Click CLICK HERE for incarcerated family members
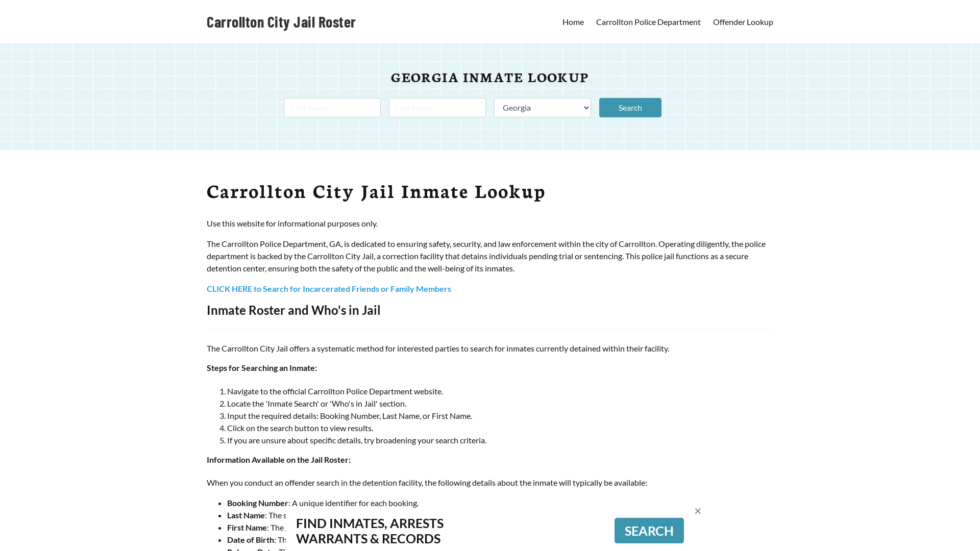Image resolution: width=980 pixels, height=551 pixels. 329,289
